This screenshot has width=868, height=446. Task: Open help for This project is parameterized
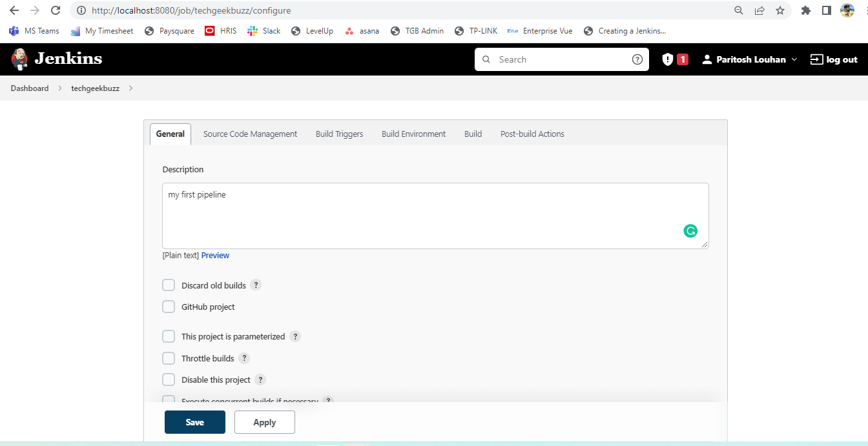tap(294, 336)
